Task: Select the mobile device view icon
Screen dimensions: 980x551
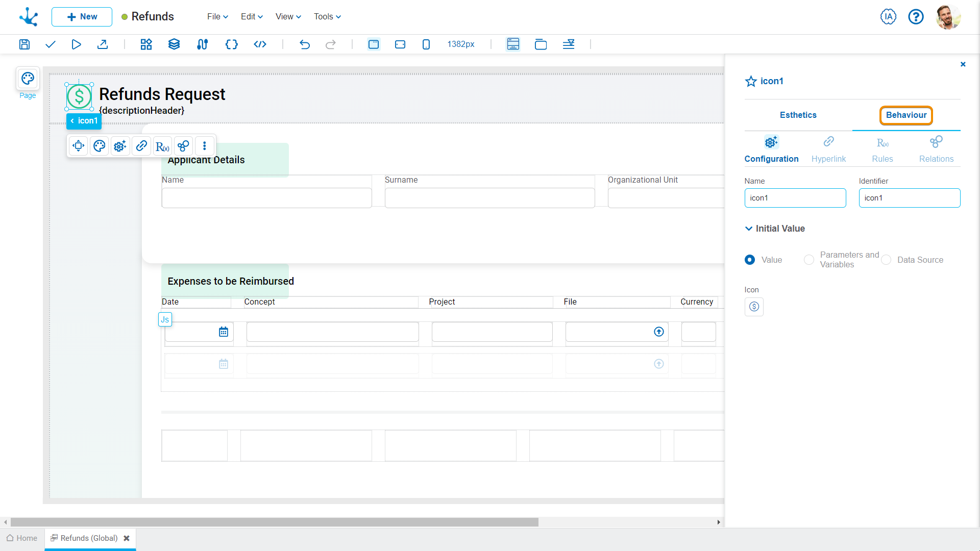Action: click(x=426, y=44)
